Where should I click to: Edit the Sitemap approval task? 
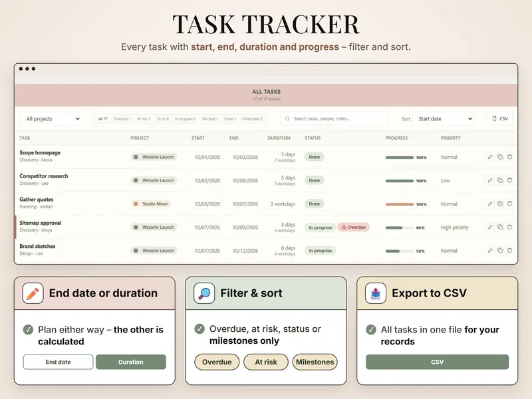point(490,227)
